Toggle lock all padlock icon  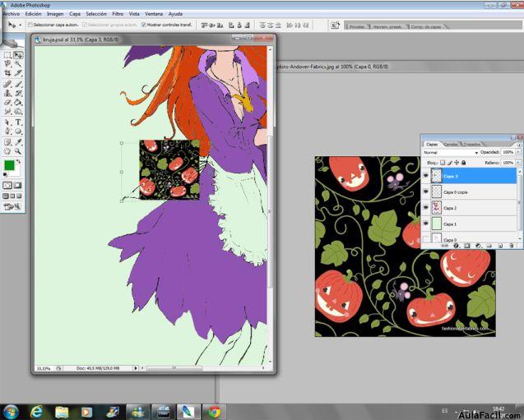click(463, 163)
